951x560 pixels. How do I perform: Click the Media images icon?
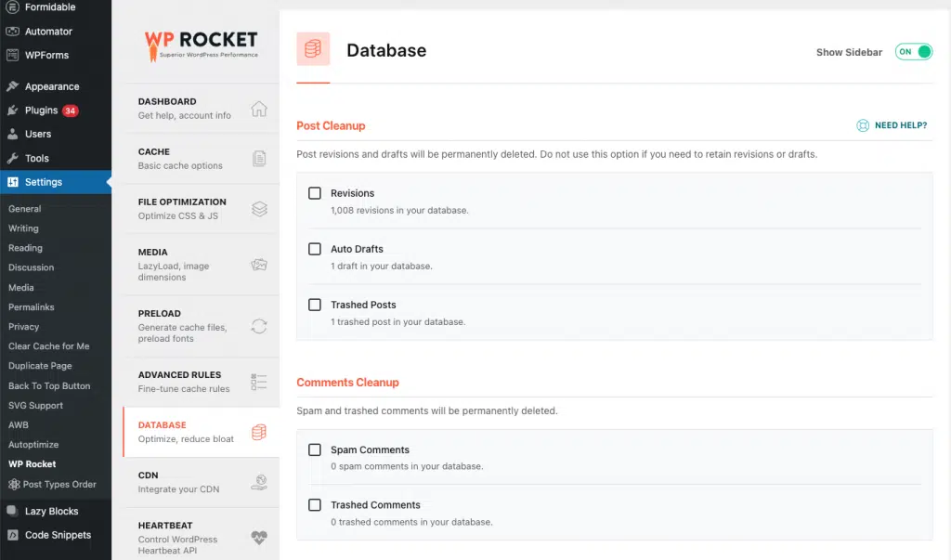click(x=259, y=265)
